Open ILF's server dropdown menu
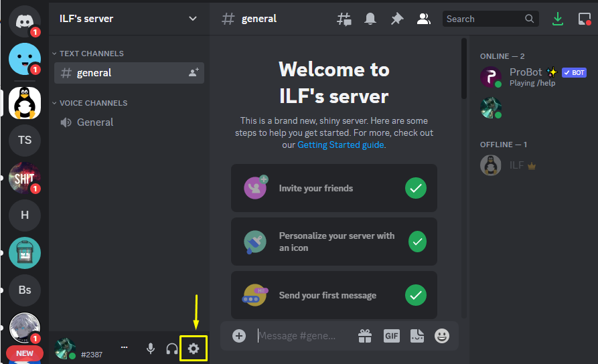 click(193, 19)
